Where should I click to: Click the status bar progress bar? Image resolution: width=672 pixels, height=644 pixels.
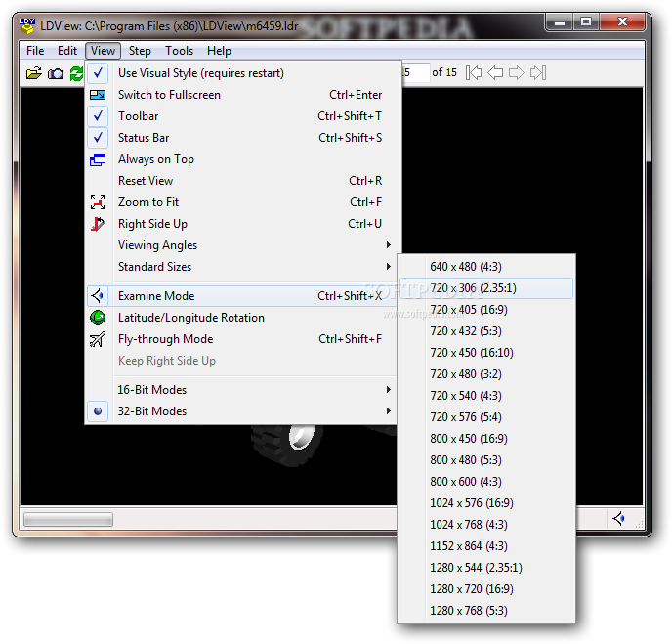(68, 520)
